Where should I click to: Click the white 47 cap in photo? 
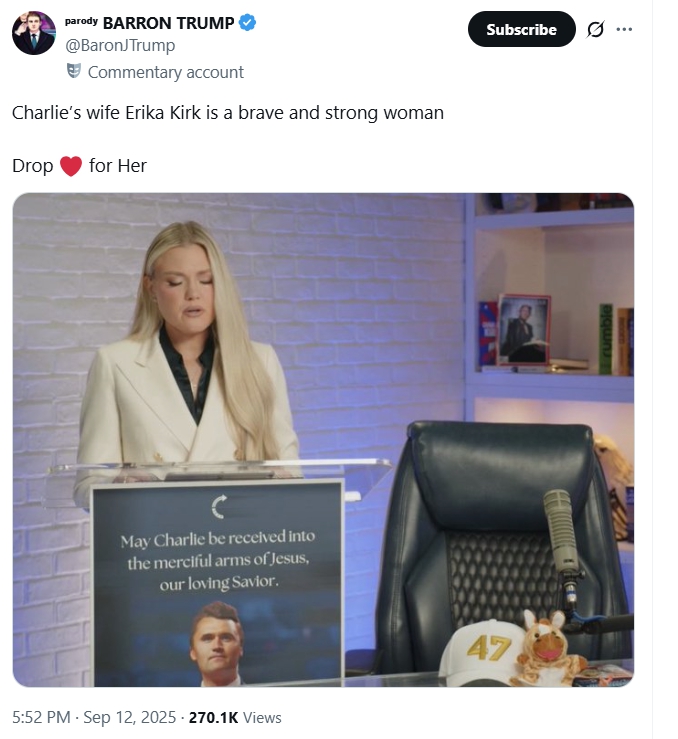click(x=481, y=653)
